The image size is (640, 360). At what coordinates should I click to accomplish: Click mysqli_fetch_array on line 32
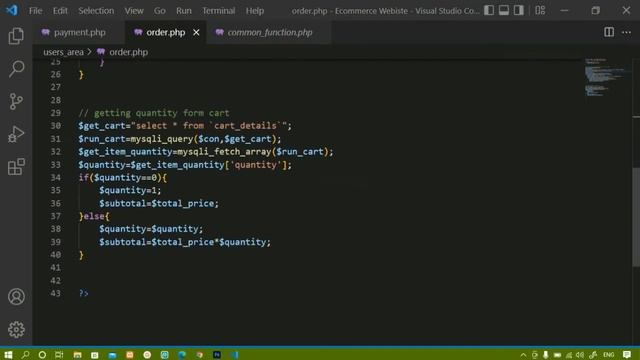click(x=224, y=152)
